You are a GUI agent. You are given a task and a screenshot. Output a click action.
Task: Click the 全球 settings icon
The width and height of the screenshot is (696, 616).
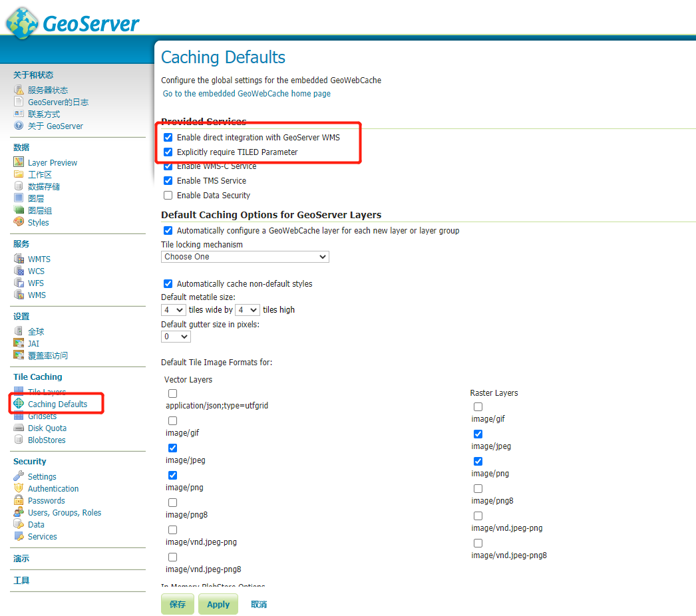tap(19, 331)
